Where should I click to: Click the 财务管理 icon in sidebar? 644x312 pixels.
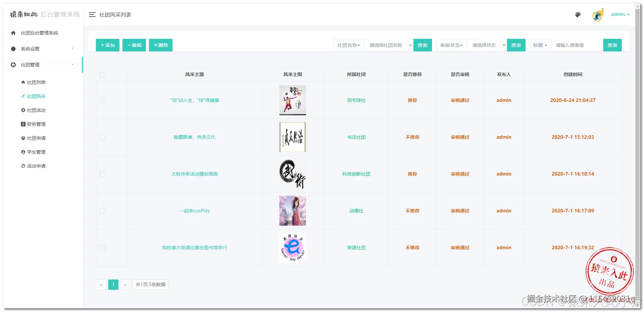tap(23, 124)
